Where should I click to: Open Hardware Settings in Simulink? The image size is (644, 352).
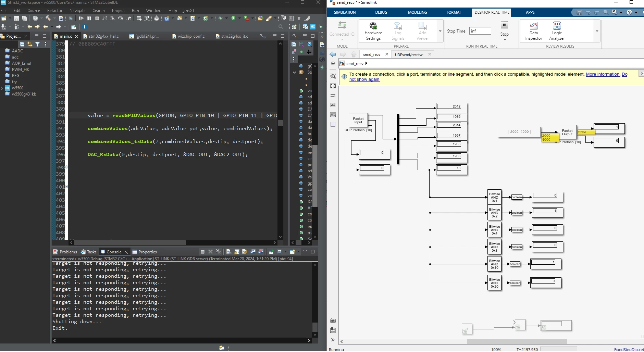tap(373, 31)
